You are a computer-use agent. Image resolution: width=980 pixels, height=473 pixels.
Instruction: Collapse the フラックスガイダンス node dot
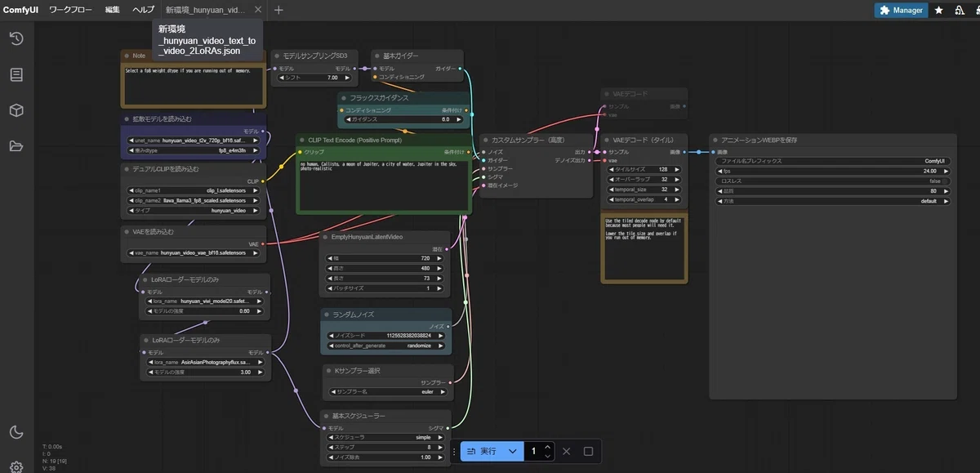point(344,97)
